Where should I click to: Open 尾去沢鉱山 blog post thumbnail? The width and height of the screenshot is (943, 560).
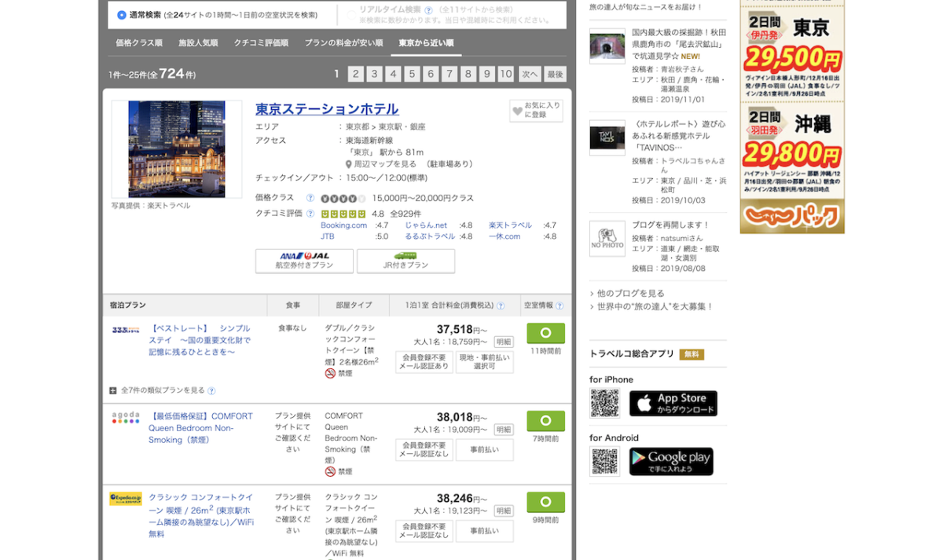[607, 46]
